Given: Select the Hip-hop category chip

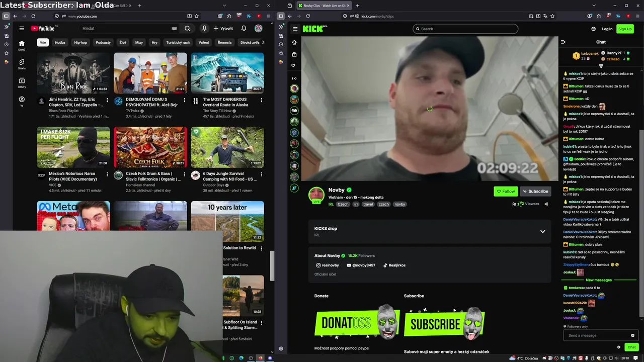Looking at the screenshot, I should [x=80, y=43].
